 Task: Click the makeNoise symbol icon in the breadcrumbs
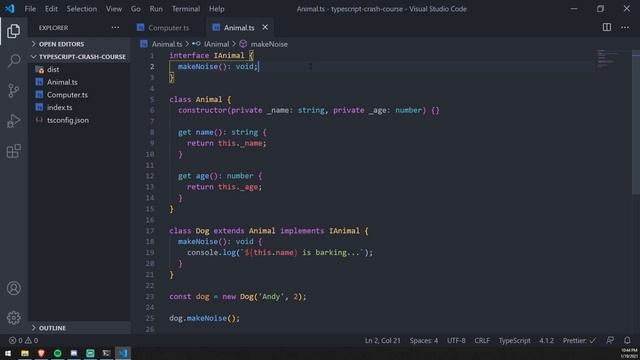tap(243, 44)
